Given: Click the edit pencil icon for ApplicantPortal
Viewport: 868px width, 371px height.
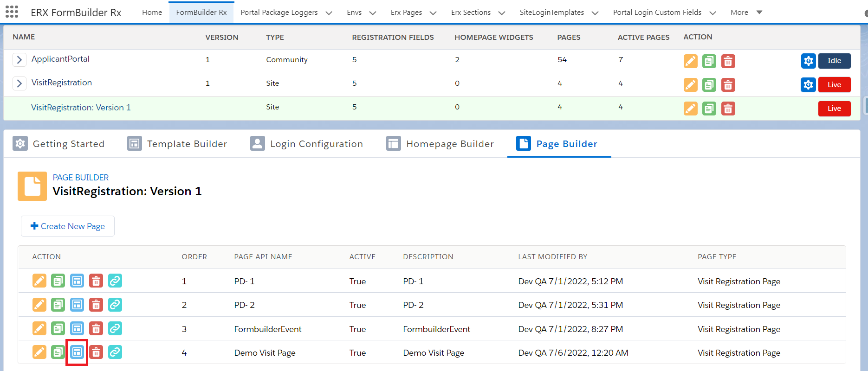Looking at the screenshot, I should (690, 61).
